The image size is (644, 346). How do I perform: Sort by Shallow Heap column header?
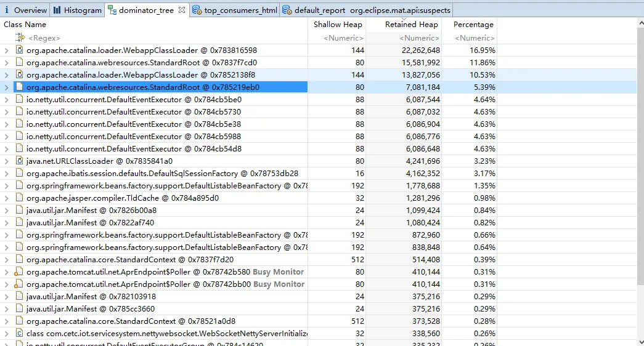(338, 24)
